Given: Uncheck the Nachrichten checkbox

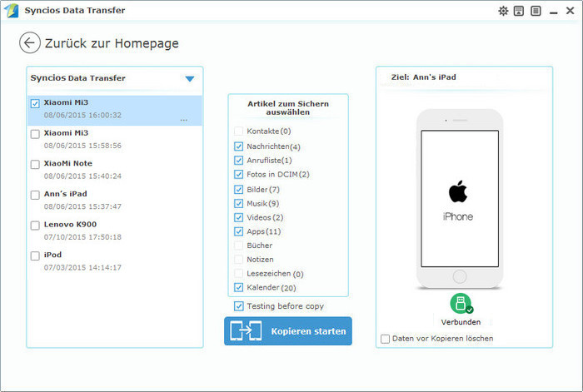Looking at the screenshot, I should pos(239,146).
